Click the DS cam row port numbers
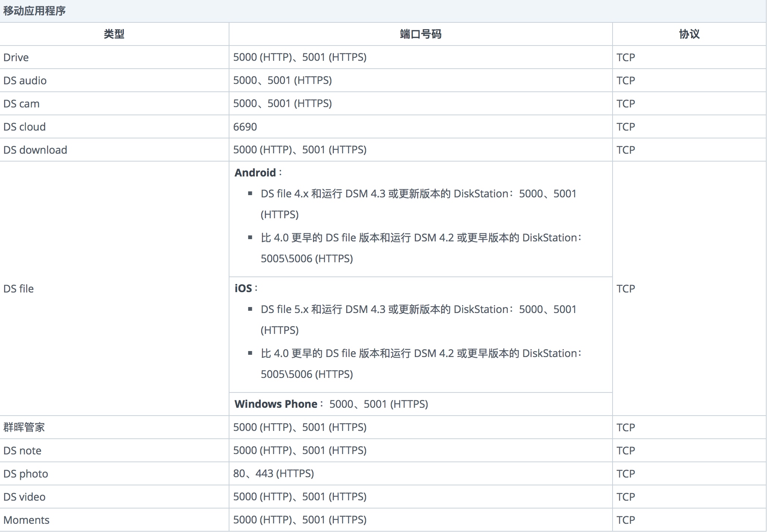 (282, 103)
